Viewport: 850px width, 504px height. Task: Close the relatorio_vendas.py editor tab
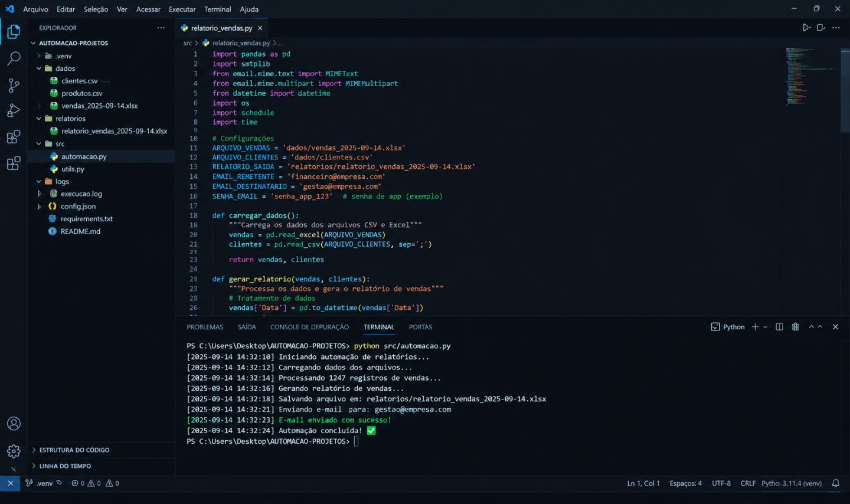[260, 28]
